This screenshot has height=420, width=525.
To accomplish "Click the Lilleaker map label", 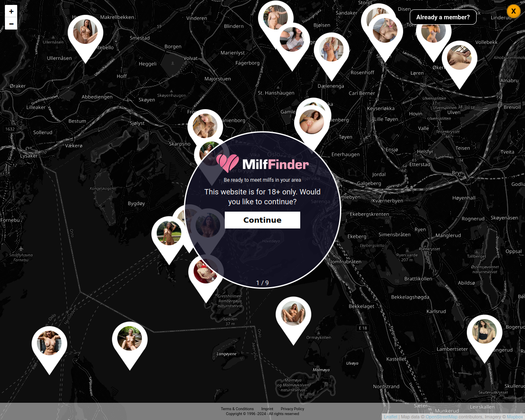I will (x=36, y=107).
